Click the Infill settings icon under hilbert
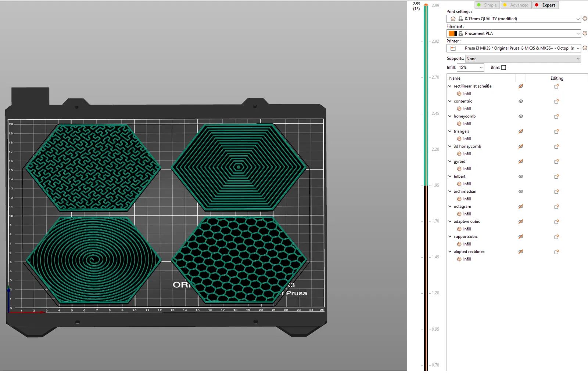The image size is (588, 374). click(x=459, y=184)
